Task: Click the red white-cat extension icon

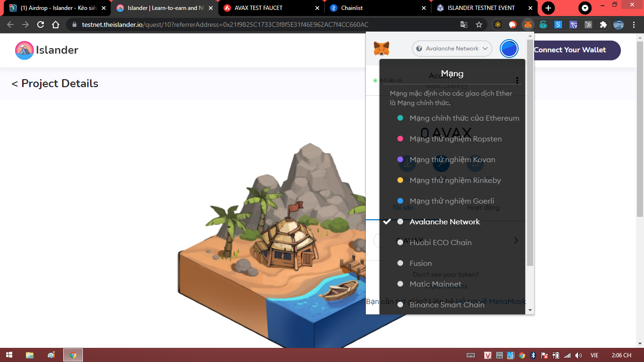Action: coord(512,25)
